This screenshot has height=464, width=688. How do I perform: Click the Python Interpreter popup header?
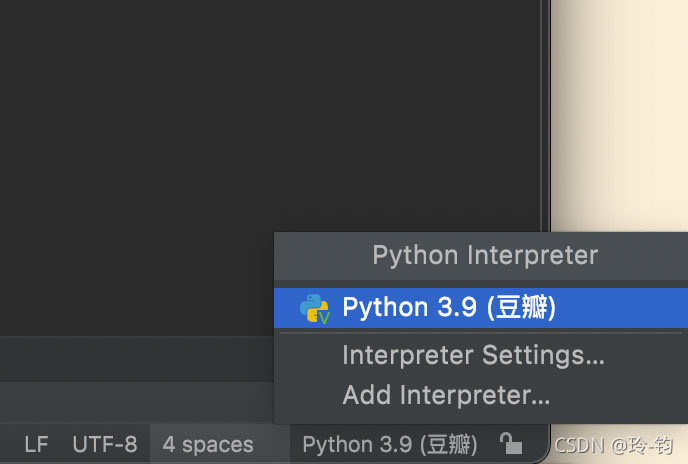(x=484, y=255)
